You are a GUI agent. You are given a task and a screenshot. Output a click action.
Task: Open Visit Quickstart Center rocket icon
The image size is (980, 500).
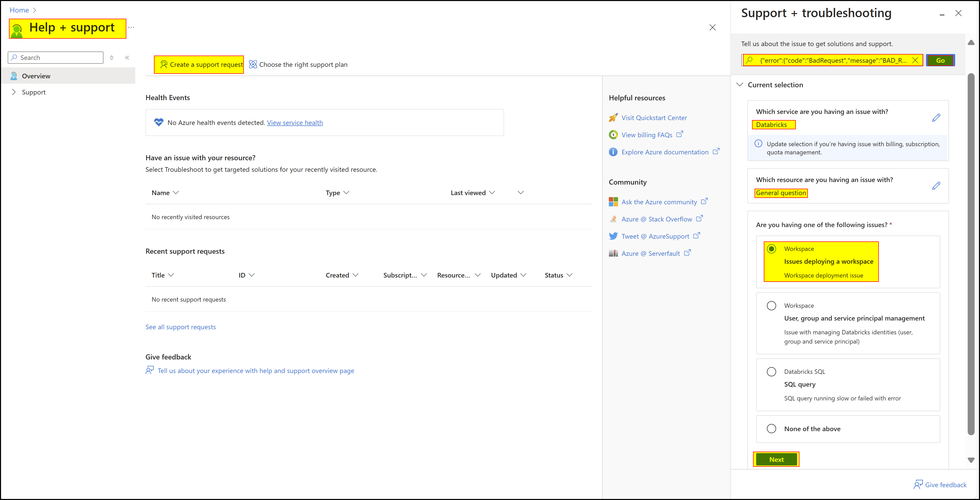click(613, 118)
